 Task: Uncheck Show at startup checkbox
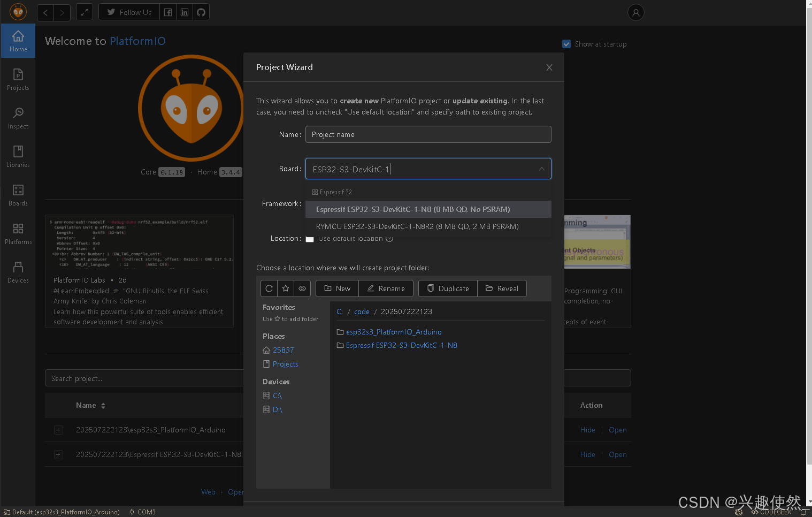(x=566, y=44)
